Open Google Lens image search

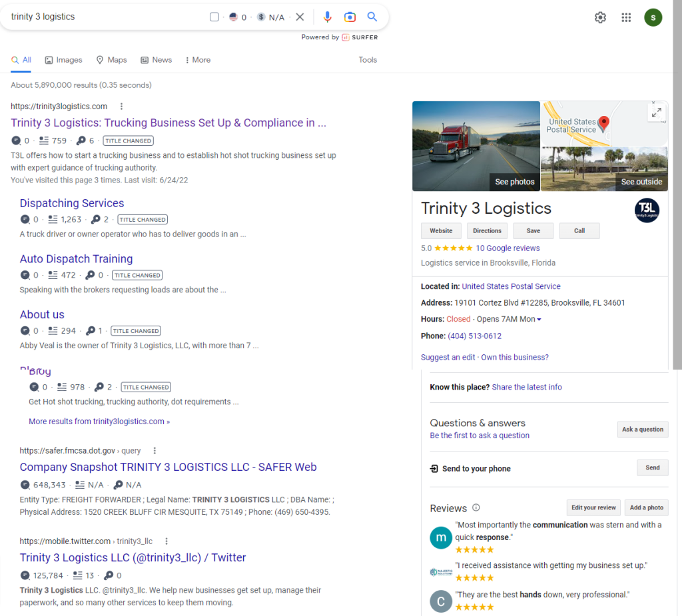[350, 17]
